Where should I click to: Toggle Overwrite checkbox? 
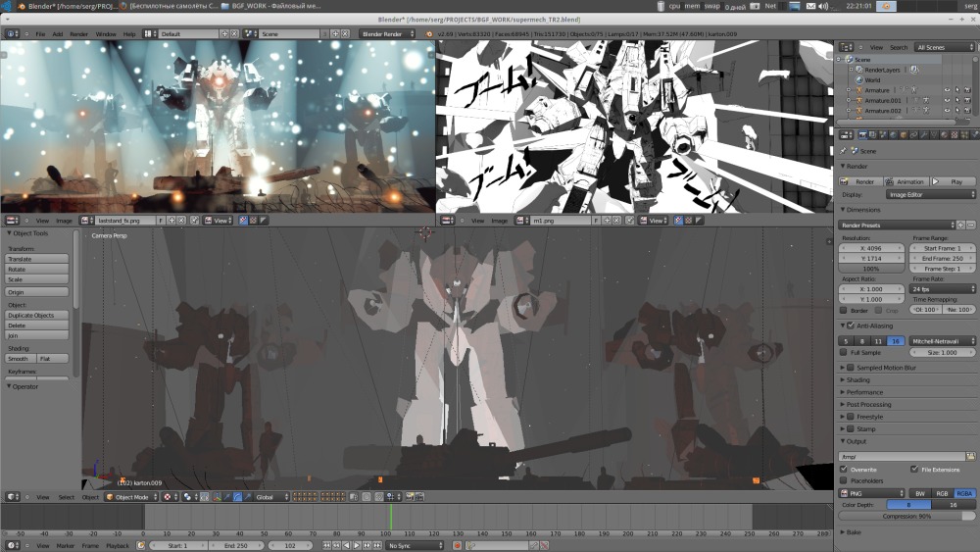843,469
